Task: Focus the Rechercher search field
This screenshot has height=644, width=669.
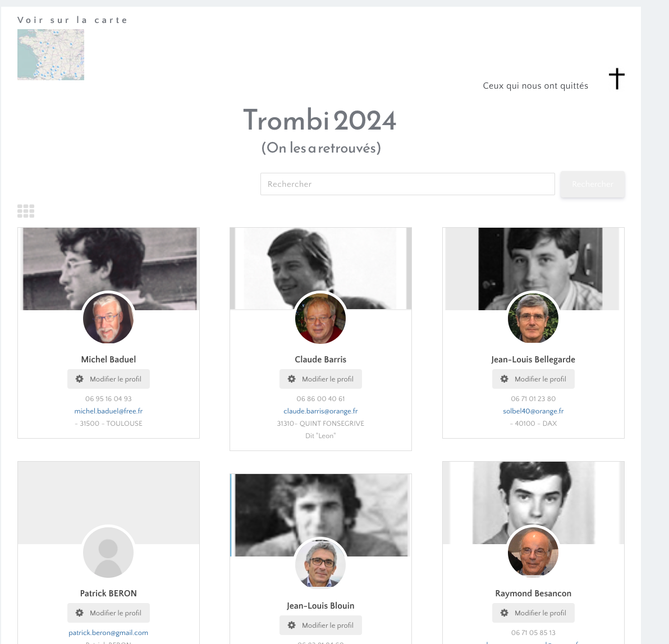Action: point(407,184)
